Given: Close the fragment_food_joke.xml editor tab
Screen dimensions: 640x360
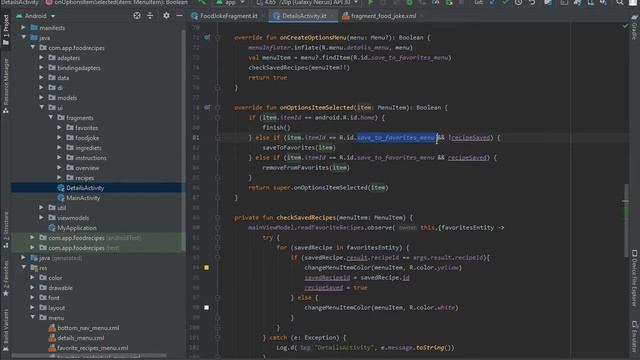Looking at the screenshot, I should point(422,16).
